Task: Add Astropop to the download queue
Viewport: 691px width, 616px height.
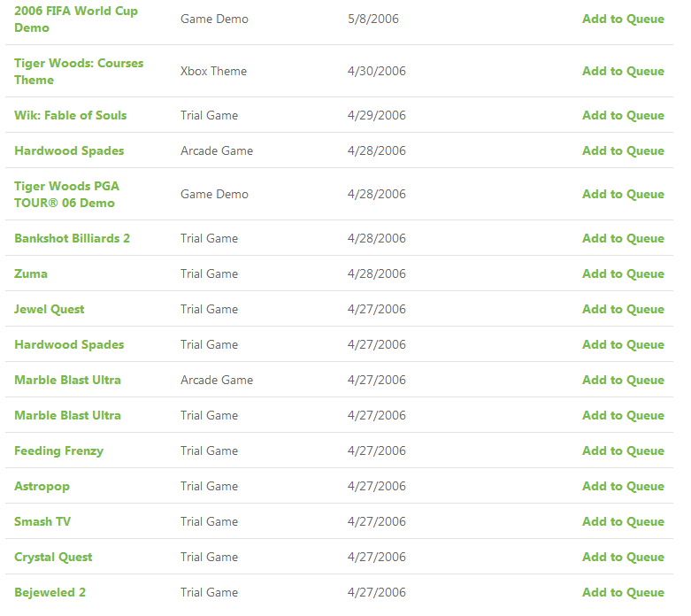Action: (x=623, y=487)
